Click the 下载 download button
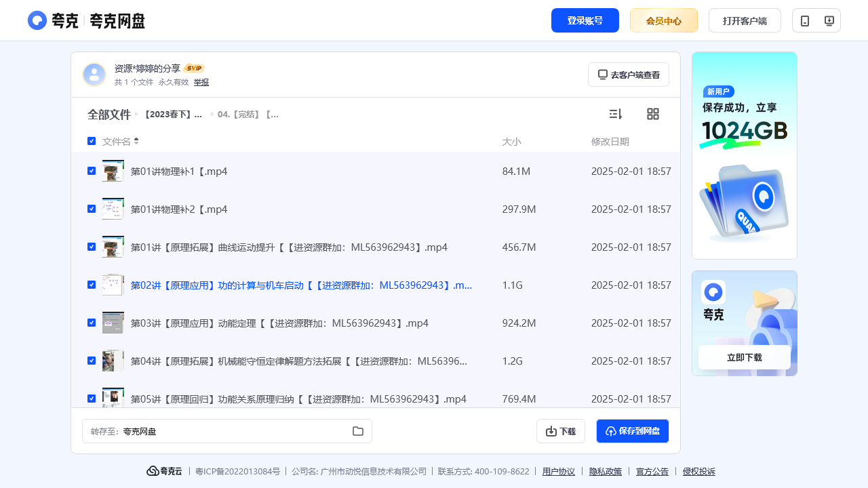The width and height of the screenshot is (868, 488). tap(561, 431)
